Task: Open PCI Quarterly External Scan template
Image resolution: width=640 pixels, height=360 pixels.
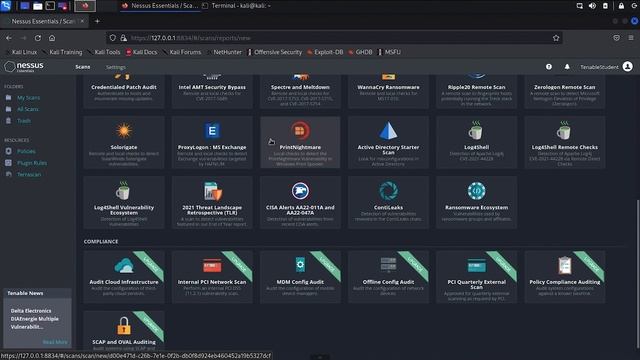Action: pyautogui.click(x=476, y=277)
